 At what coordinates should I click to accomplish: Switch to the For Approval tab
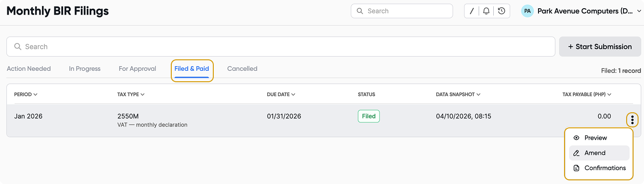click(137, 68)
